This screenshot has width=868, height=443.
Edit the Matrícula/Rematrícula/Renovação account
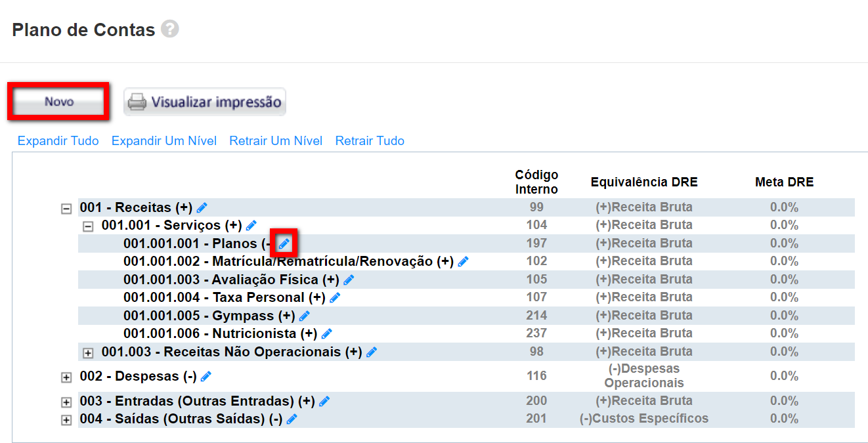(463, 262)
